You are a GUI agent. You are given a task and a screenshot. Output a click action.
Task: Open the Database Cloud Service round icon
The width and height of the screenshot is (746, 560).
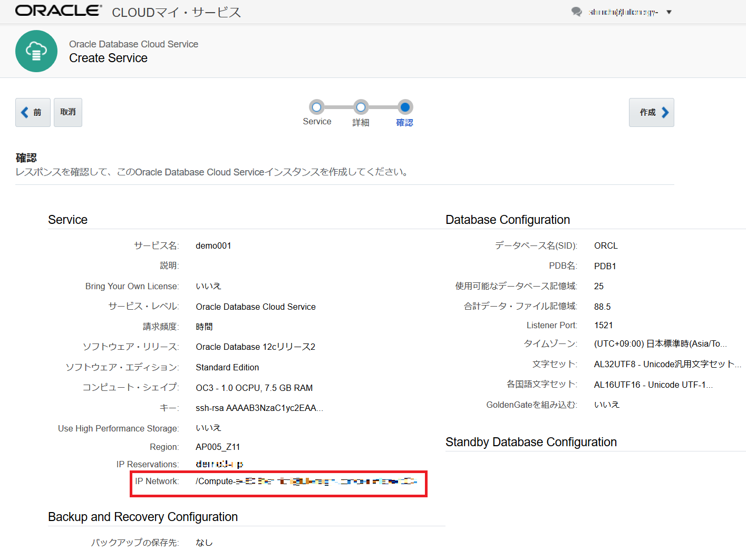(x=36, y=51)
